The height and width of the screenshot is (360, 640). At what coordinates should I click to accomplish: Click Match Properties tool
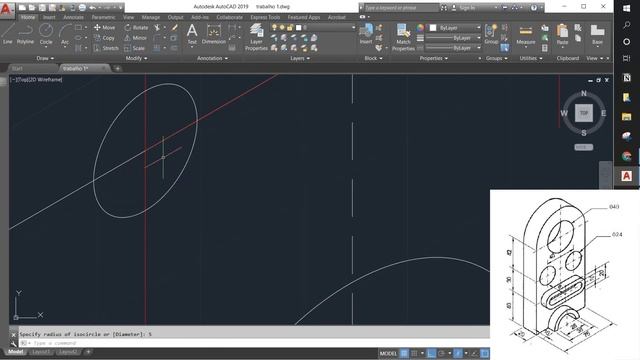[x=403, y=37]
